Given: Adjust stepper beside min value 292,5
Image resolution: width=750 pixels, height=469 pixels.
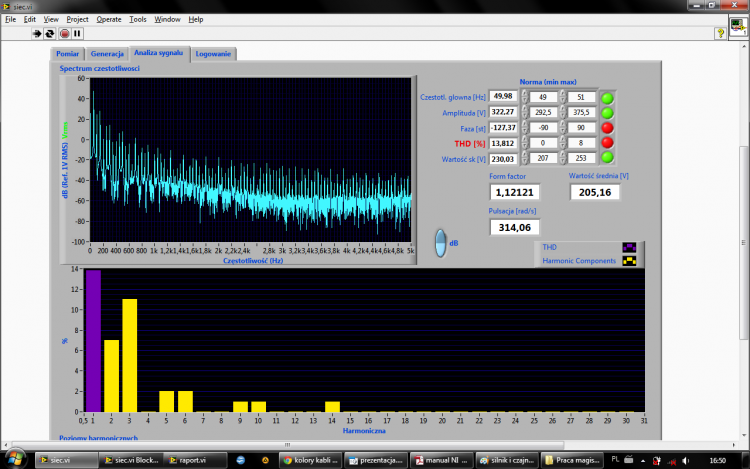Looking at the screenshot, I should point(525,112).
